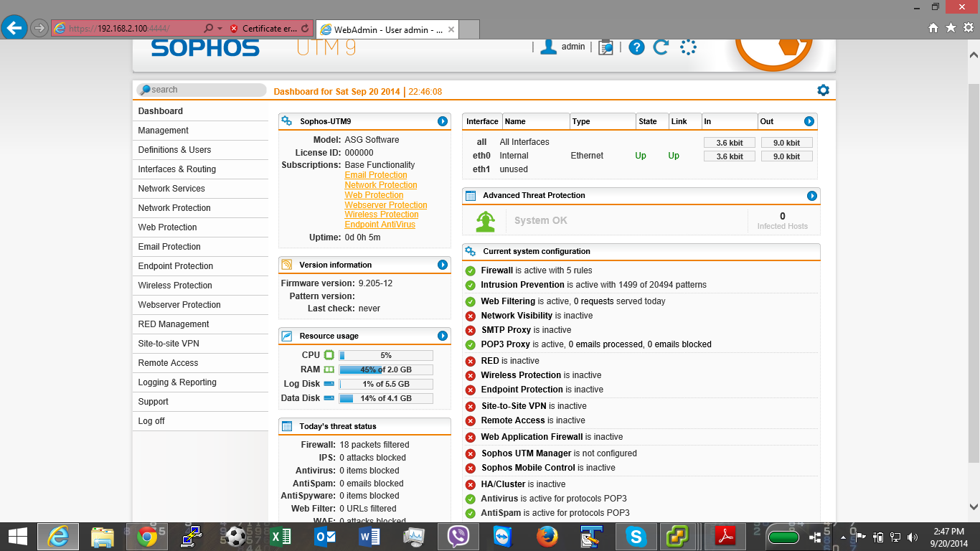Click the RAM usage bar
Image resolution: width=980 pixels, height=551 pixels.
click(386, 369)
